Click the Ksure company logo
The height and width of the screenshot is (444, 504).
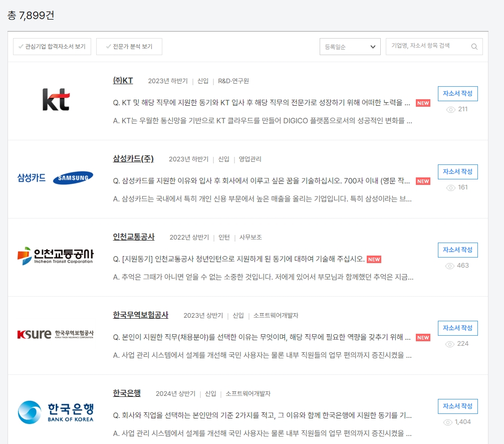[55, 334]
